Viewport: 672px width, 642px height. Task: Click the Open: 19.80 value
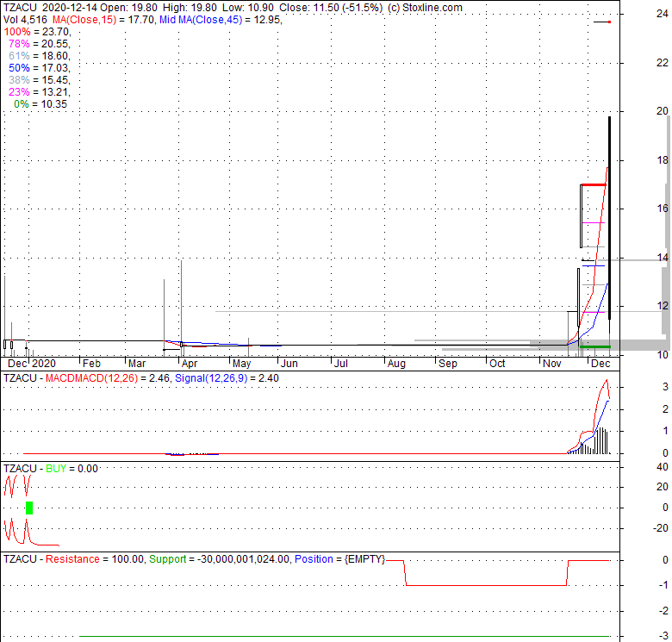[x=129, y=8]
